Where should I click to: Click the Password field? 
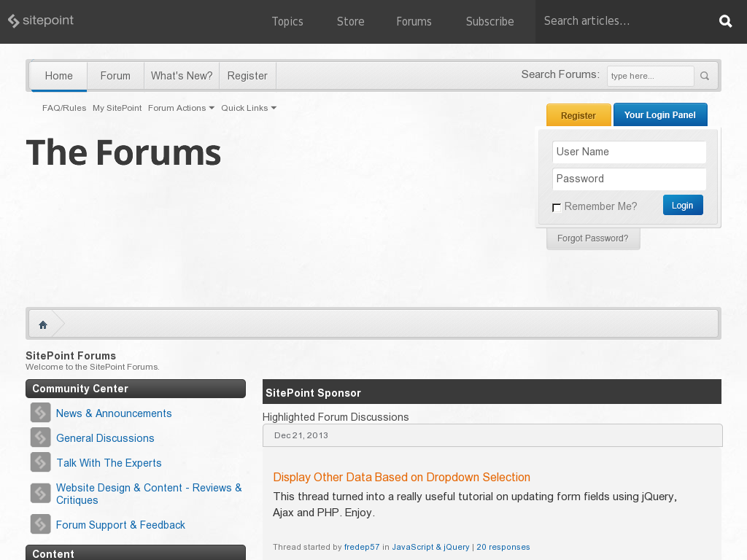tap(630, 179)
